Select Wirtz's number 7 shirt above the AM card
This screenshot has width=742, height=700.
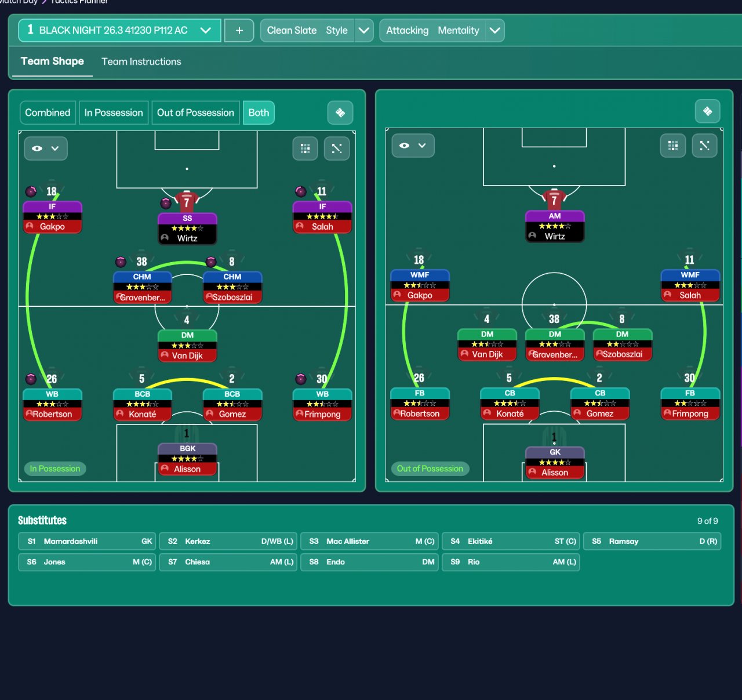(554, 199)
